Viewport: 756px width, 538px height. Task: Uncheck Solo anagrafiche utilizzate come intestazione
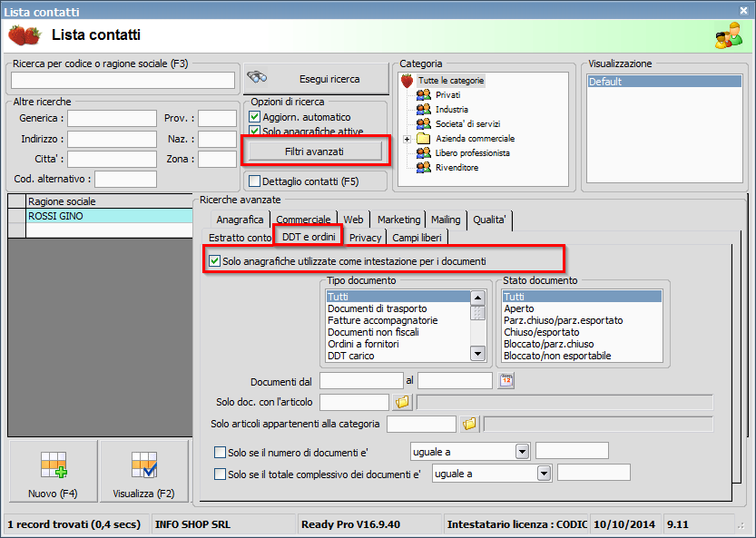coord(214,261)
